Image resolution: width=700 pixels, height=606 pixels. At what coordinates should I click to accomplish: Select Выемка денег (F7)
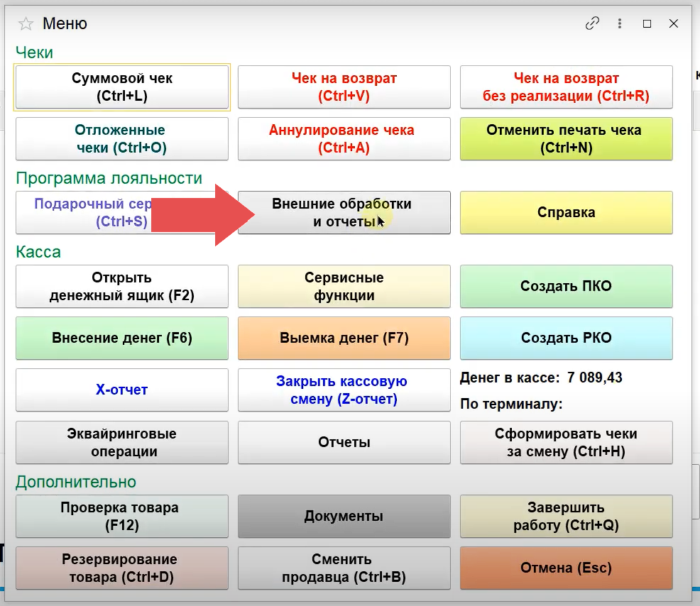click(344, 338)
